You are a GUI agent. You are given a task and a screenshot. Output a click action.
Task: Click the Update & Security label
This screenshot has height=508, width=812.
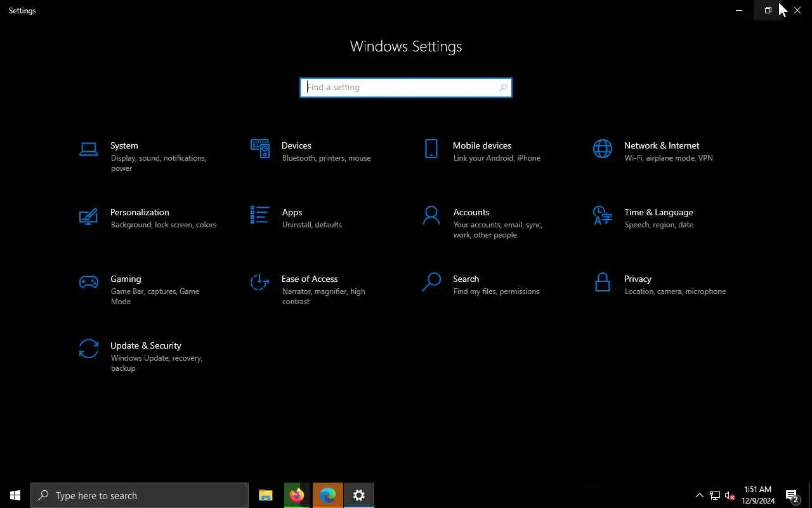pyautogui.click(x=146, y=345)
